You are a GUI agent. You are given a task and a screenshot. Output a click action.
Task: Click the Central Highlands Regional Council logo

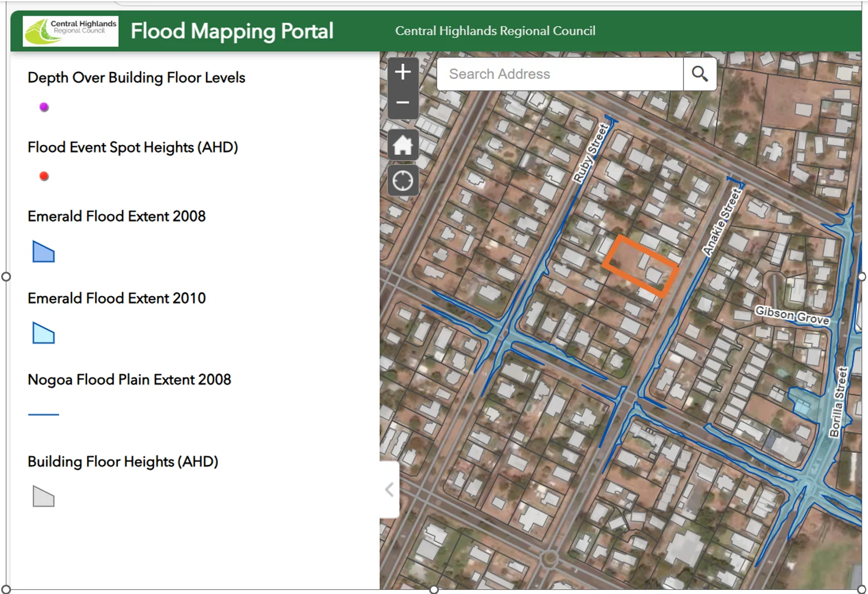point(70,31)
